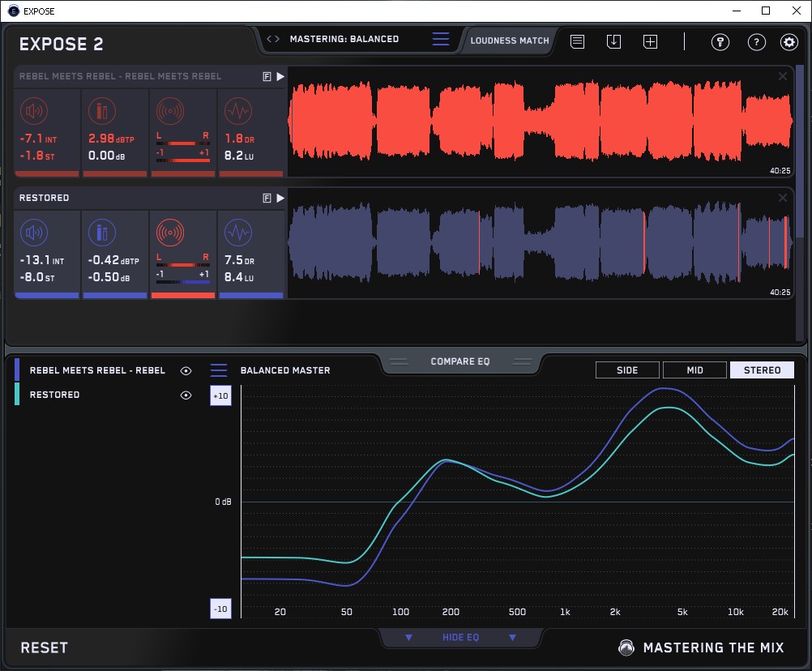Click the +10 EQ scale box

(x=220, y=396)
